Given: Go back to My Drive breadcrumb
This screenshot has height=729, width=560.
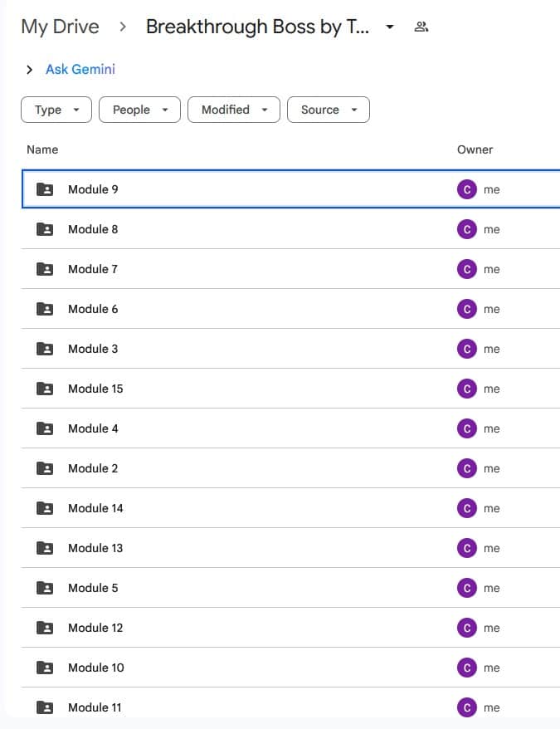Looking at the screenshot, I should [x=60, y=27].
